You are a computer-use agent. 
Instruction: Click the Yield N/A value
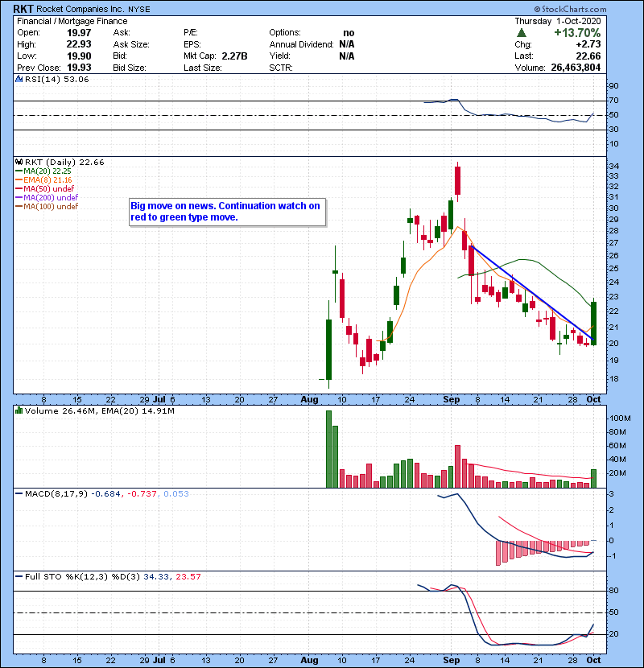point(346,56)
